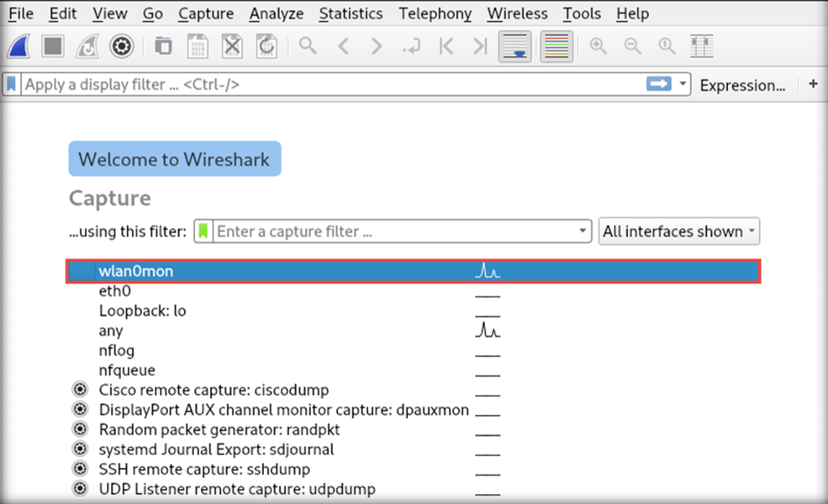
Task: Jump to the last packet icon
Action: pos(480,46)
